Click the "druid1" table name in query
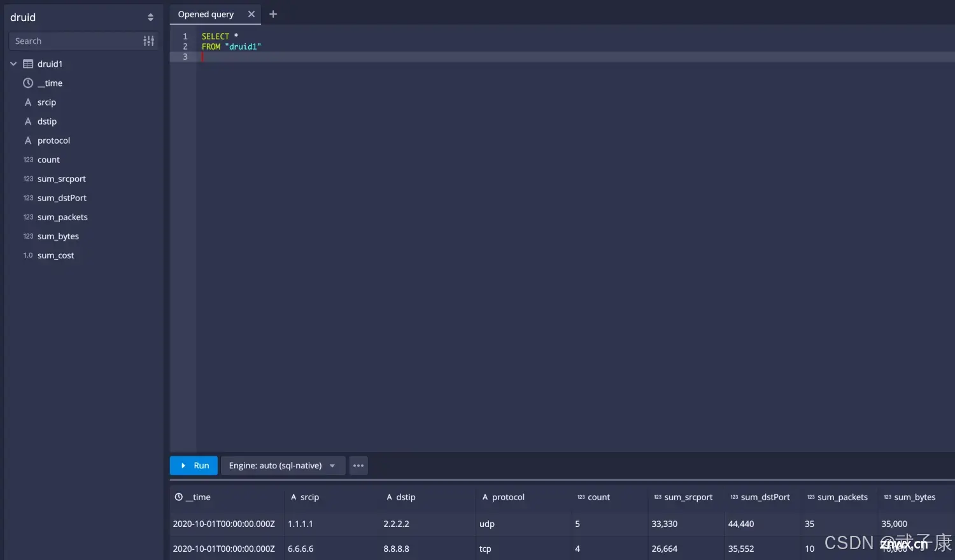 243,46
